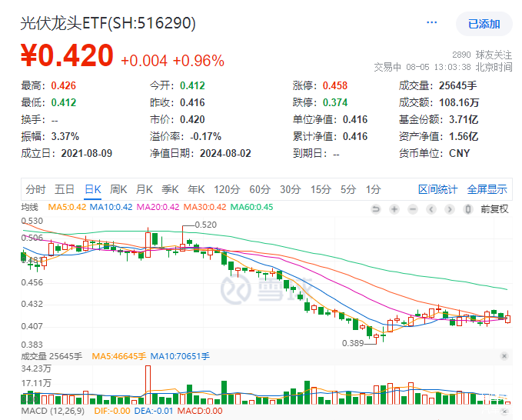The image size is (522, 420).
Task: Select the 月K monthly chart tab
Action: click(x=145, y=189)
